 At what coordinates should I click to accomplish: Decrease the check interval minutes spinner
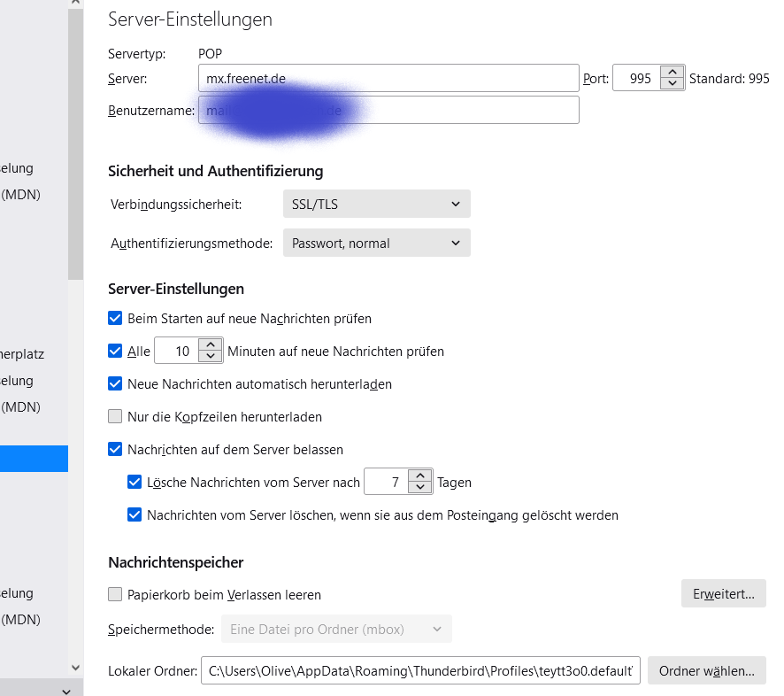coord(210,357)
